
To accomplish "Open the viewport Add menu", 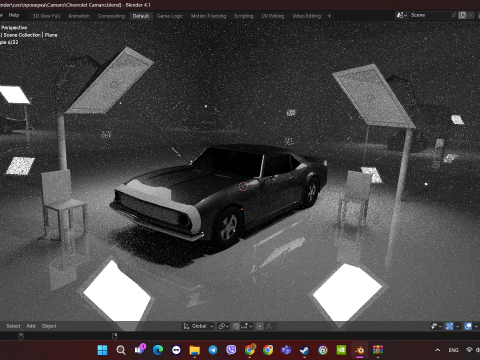I will coord(31,326).
